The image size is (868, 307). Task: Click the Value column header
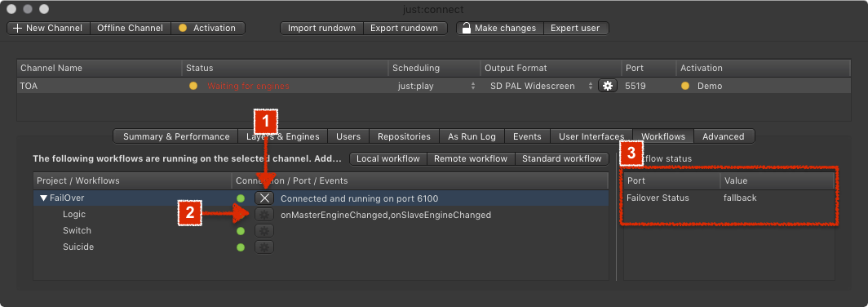click(777, 180)
